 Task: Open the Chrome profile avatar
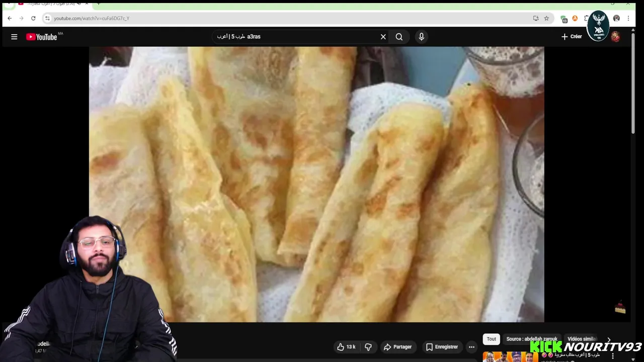[616, 18]
